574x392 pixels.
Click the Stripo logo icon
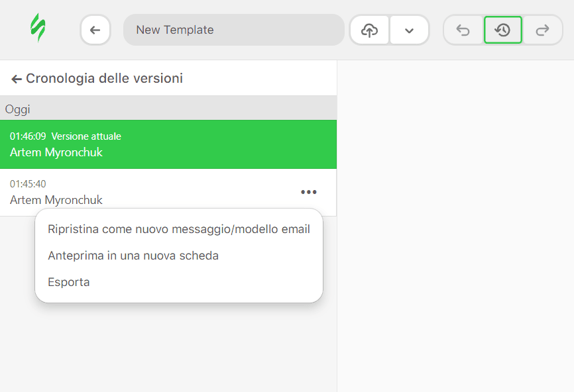(x=38, y=29)
